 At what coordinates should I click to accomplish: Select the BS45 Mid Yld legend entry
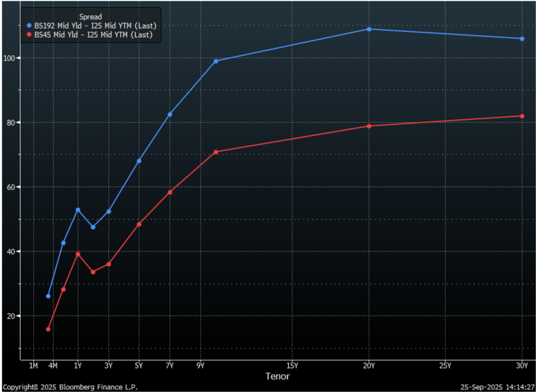click(x=93, y=36)
